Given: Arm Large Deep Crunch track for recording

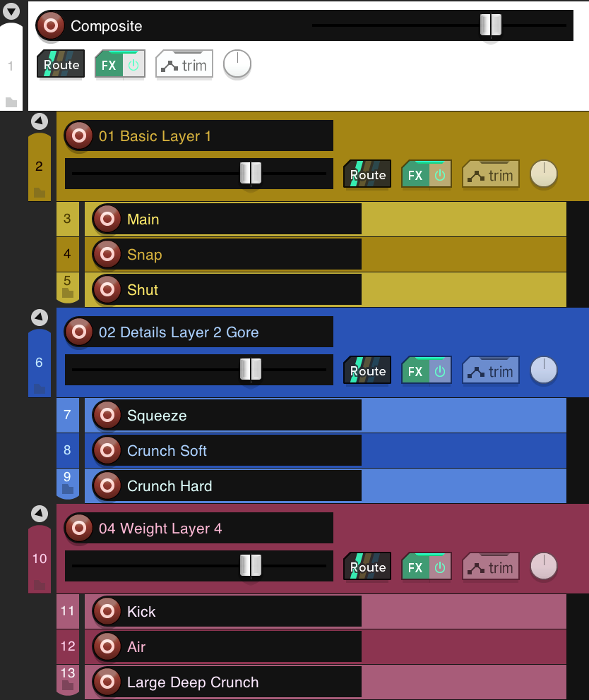Looking at the screenshot, I should [x=107, y=682].
